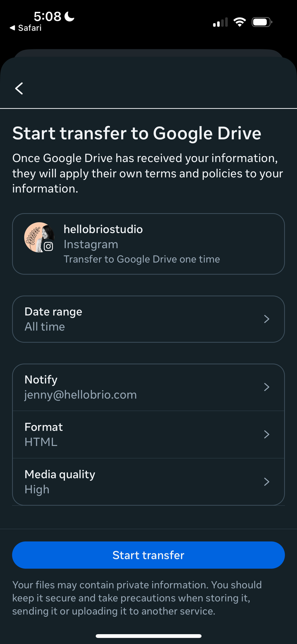
Task: Expand the Media quality chevron
Action: (266, 482)
